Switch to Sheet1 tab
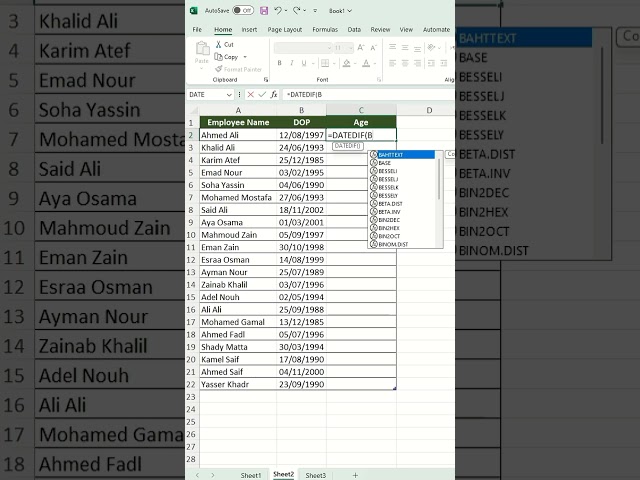The image size is (640, 480). 251,476
